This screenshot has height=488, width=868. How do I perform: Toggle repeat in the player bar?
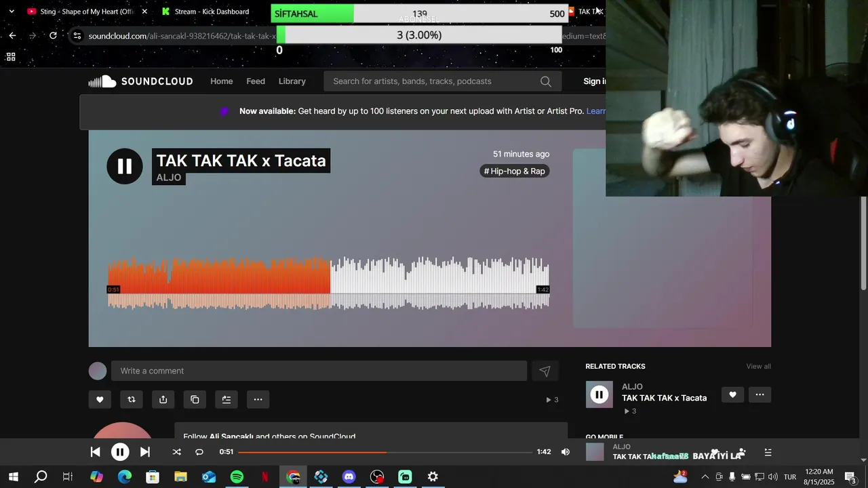[199, 452]
